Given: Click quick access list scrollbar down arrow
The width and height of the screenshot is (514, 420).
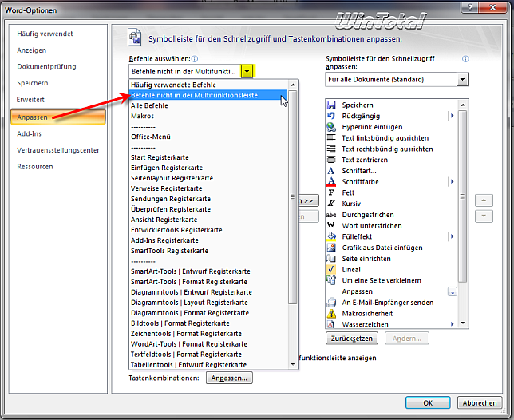Looking at the screenshot, I should click(x=463, y=323).
